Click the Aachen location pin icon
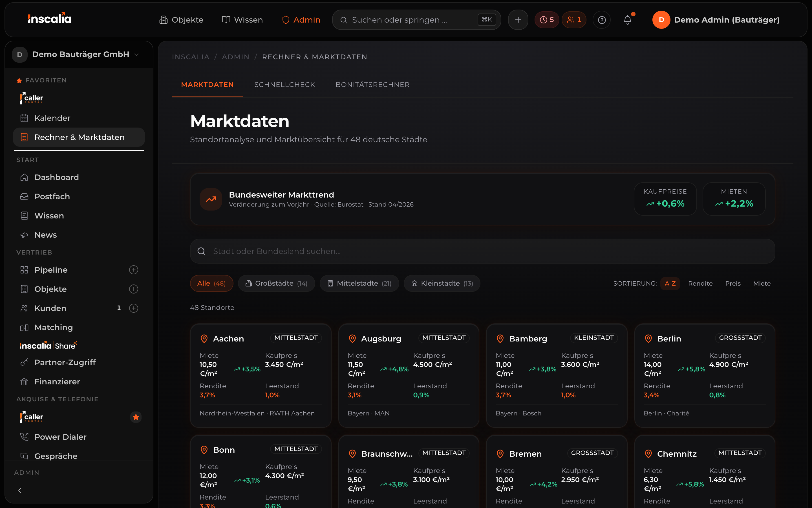812x508 pixels. (x=204, y=339)
